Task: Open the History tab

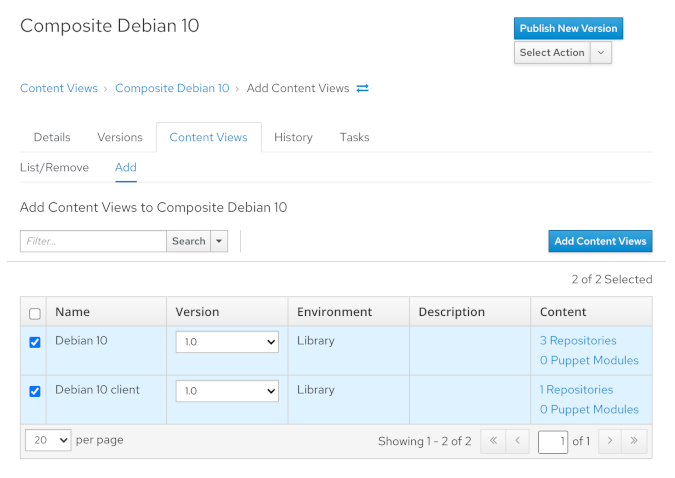Action: pos(293,137)
